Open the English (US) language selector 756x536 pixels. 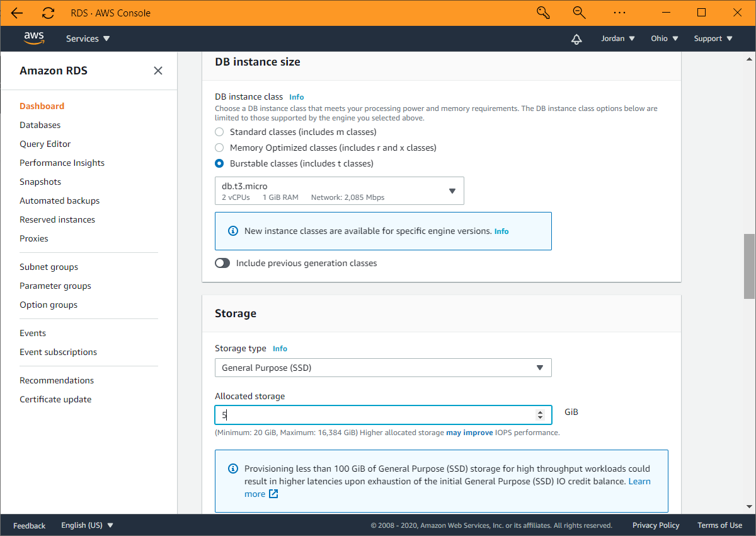coord(87,525)
